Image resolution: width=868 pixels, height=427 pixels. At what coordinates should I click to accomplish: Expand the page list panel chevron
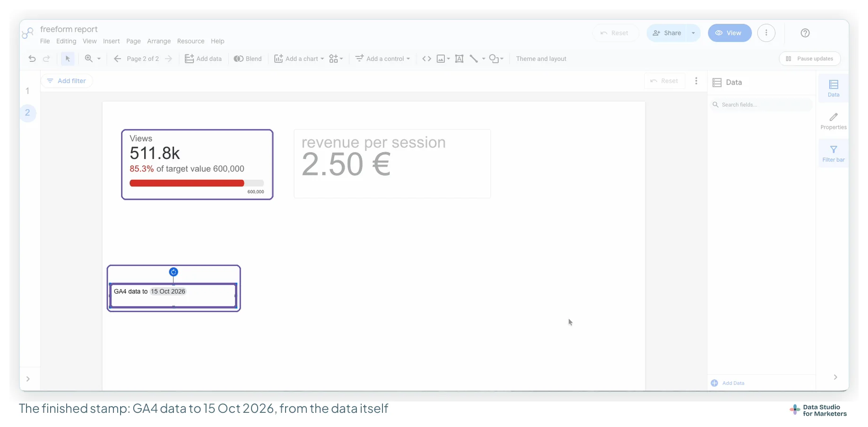click(28, 379)
